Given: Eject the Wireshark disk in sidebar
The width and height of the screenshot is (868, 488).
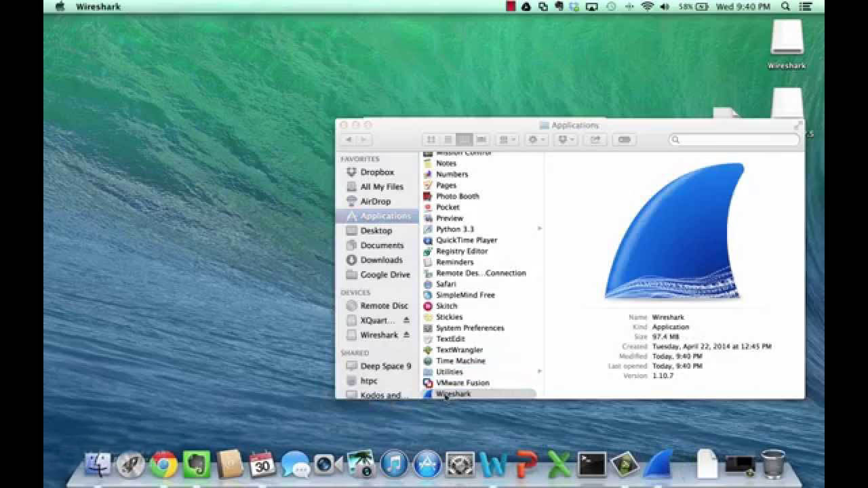Looking at the screenshot, I should (407, 335).
